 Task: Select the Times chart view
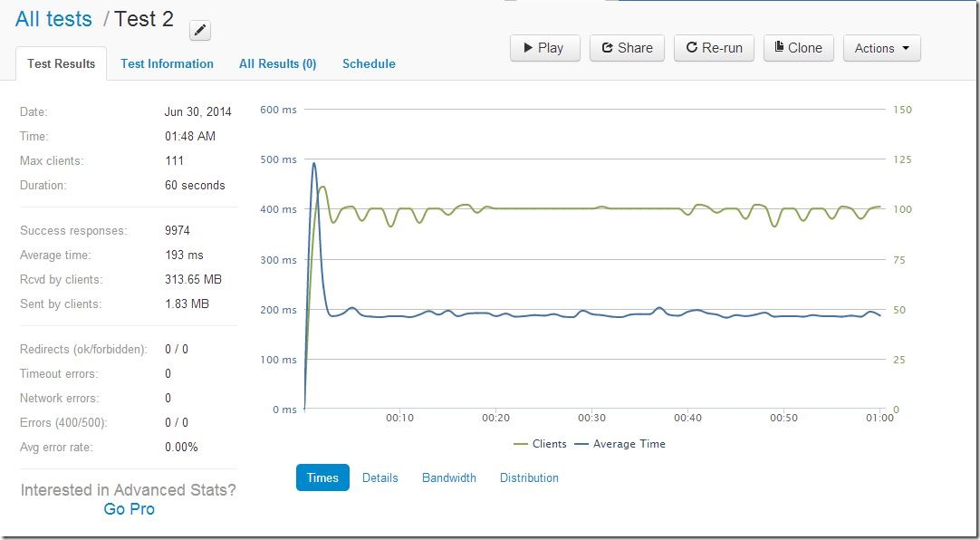click(322, 477)
